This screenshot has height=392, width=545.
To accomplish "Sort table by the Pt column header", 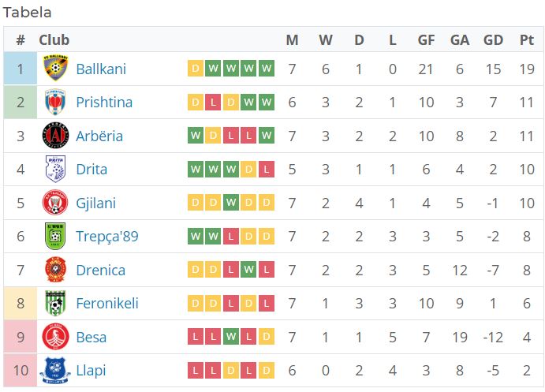I will click(527, 40).
